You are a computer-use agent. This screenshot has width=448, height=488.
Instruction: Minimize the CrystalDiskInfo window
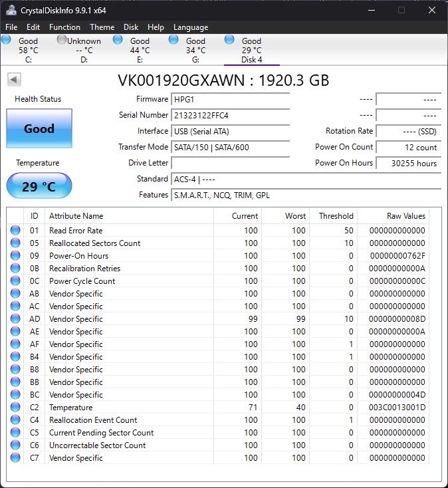point(372,10)
